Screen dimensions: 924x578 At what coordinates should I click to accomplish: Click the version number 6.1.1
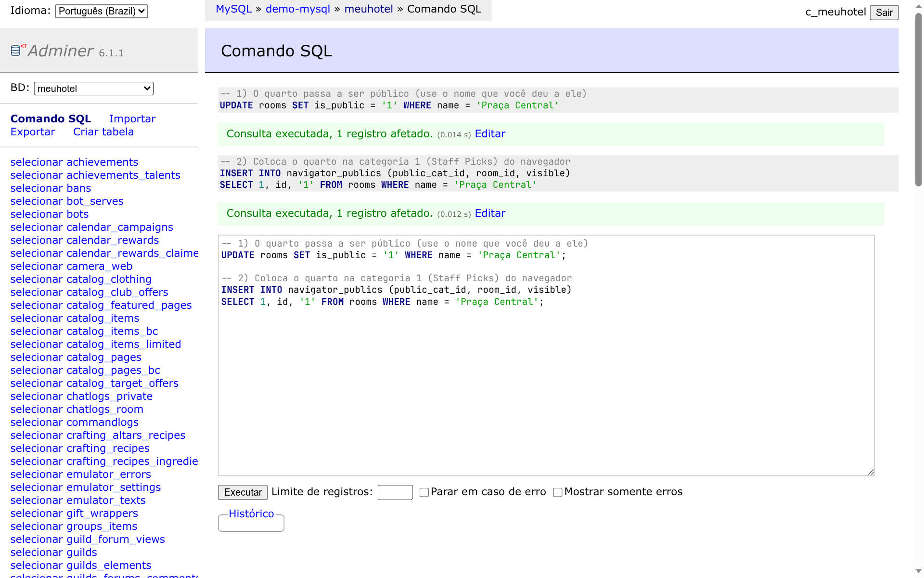pos(111,53)
